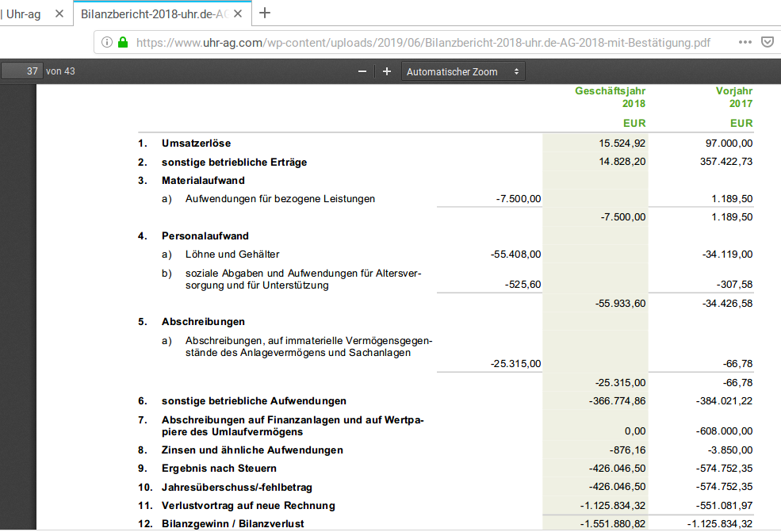This screenshot has width=781, height=532.
Task: Click the Vorjahr 2017 column header
Action: [734, 96]
